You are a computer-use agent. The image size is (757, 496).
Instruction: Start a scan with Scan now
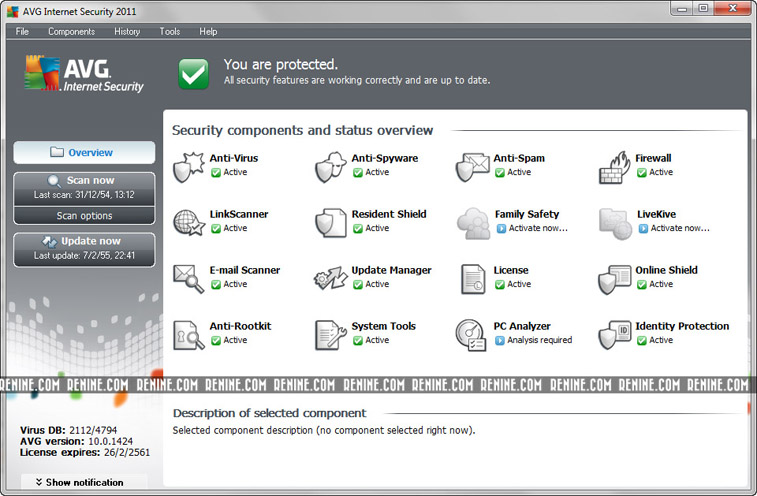pos(84,187)
